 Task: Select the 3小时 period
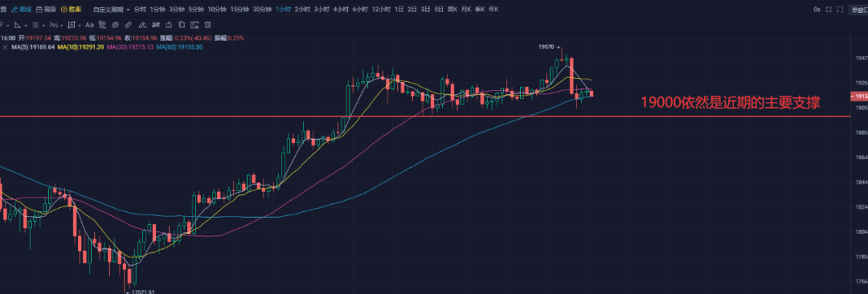tap(321, 10)
